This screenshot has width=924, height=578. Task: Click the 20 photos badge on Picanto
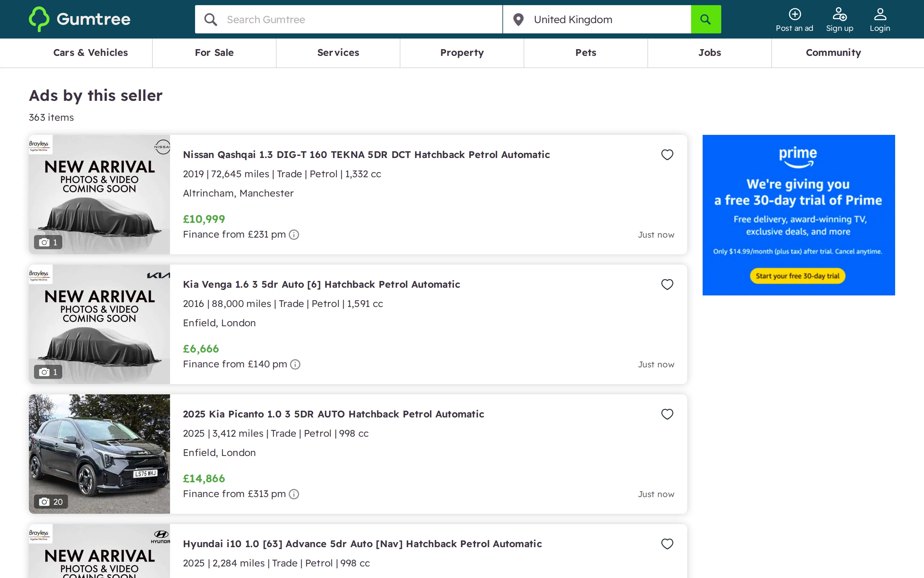[51, 502]
